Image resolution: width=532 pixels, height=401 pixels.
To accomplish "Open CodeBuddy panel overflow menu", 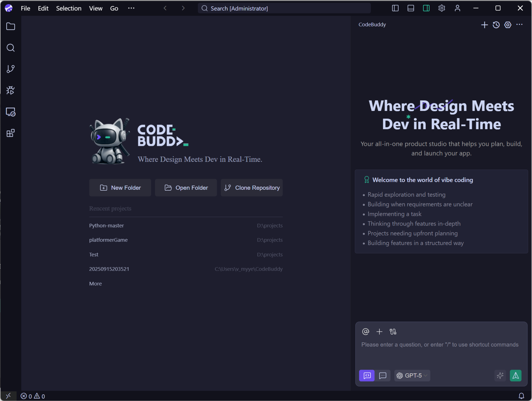I will pos(519,25).
